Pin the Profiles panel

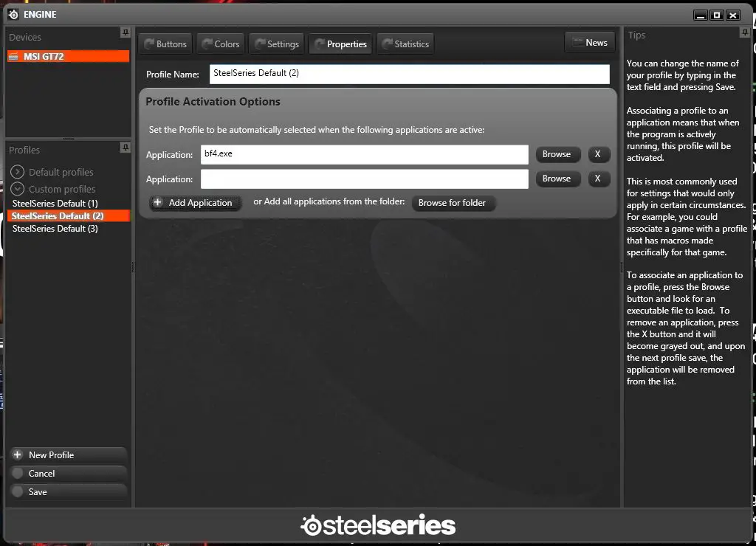tap(126, 147)
